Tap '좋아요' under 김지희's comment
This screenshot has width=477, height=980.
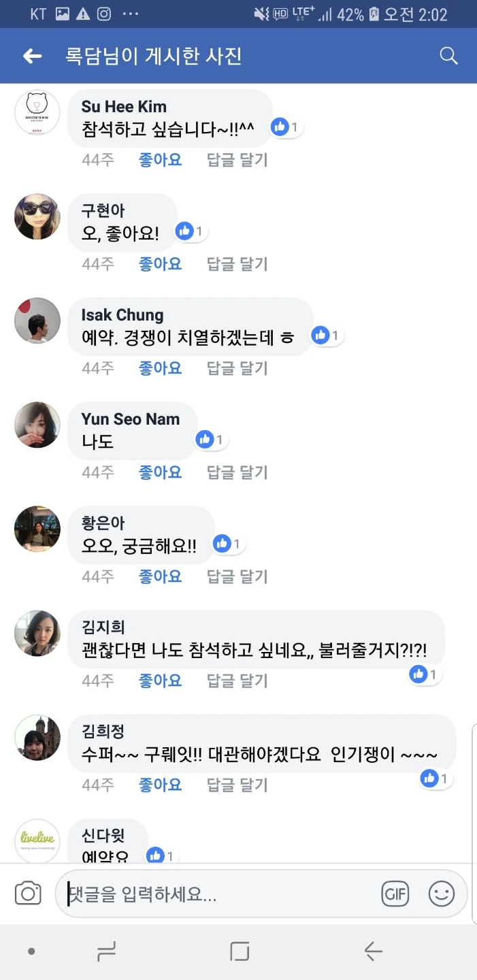(159, 680)
